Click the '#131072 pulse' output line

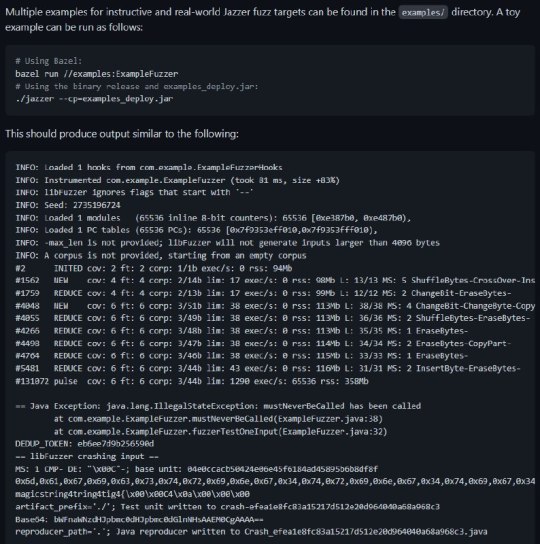[x=192, y=381]
